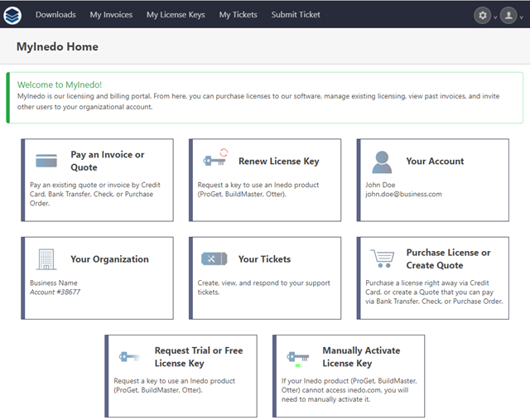The image size is (530, 420).
Task: Click 'Create, view, and respond' ticket description
Action: (263, 287)
